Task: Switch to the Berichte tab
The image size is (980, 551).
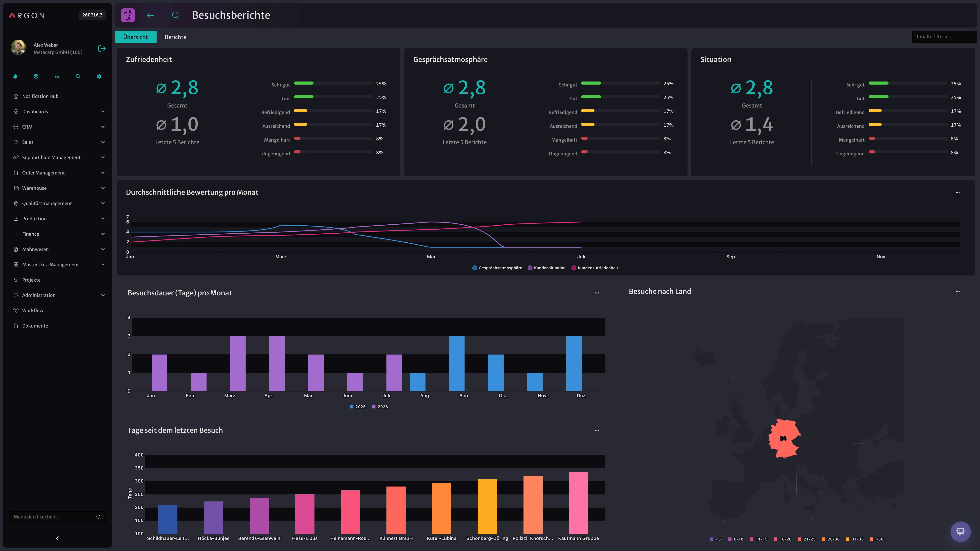Action: click(x=175, y=37)
